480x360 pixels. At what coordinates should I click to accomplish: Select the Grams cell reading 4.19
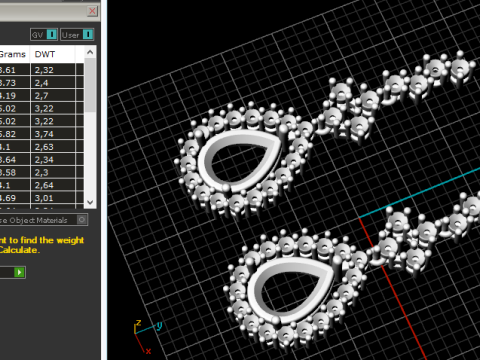15,96
